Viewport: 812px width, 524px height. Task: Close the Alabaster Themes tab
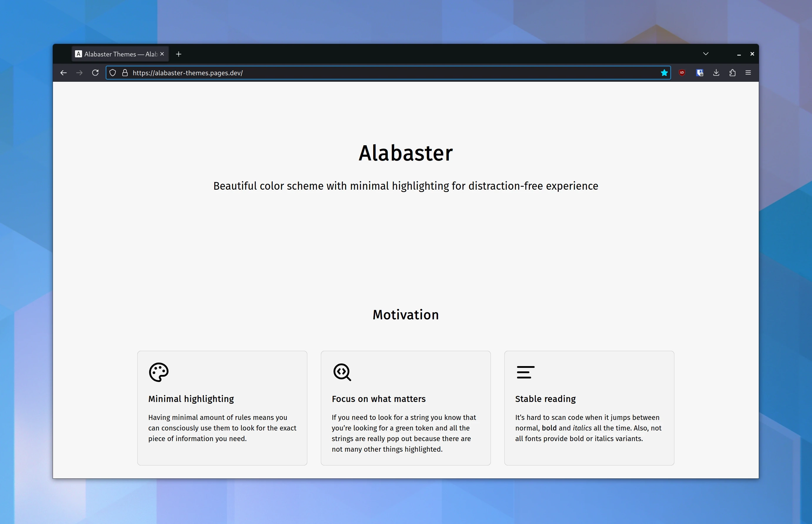162,54
